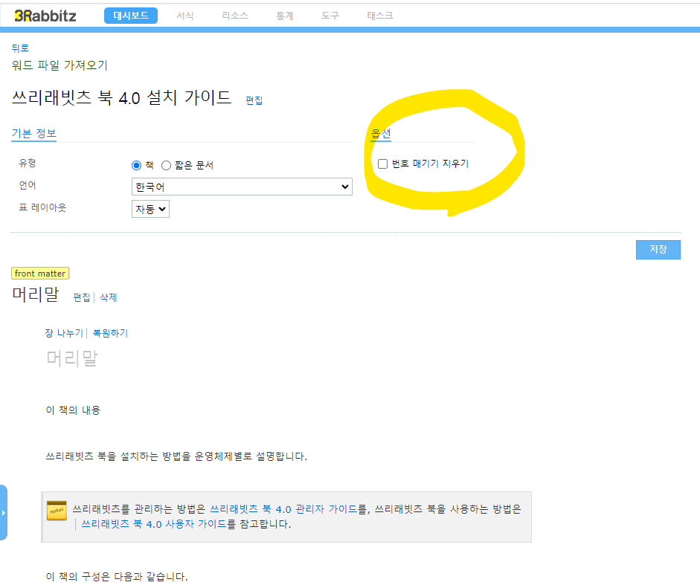This screenshot has height=588, width=700.
Task: Select the 기본 정보 section tab
Action: pos(34,133)
